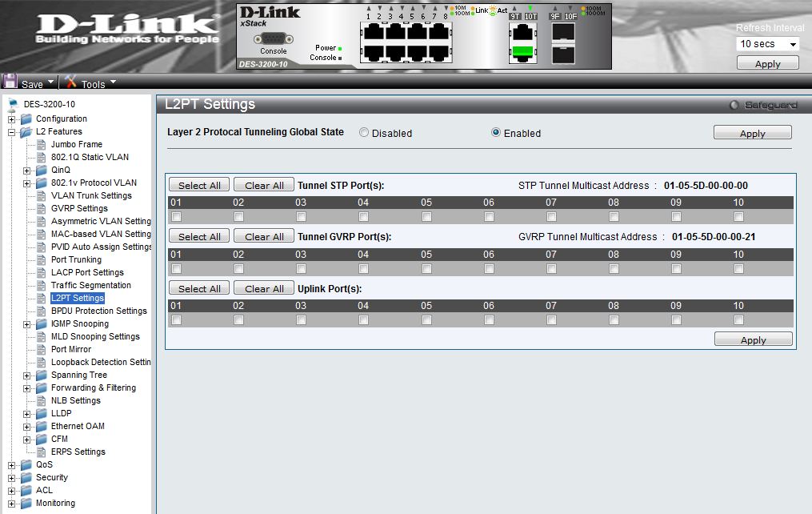
Task: Click the Security folder icon
Action: tap(26, 478)
